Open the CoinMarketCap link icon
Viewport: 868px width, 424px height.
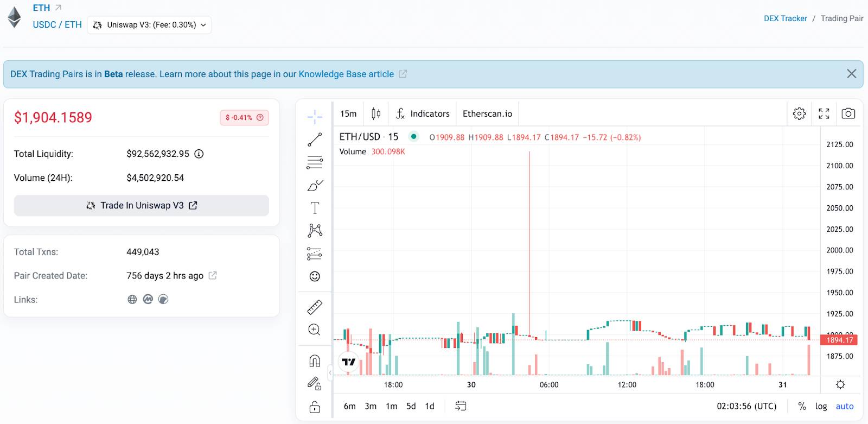pos(148,299)
